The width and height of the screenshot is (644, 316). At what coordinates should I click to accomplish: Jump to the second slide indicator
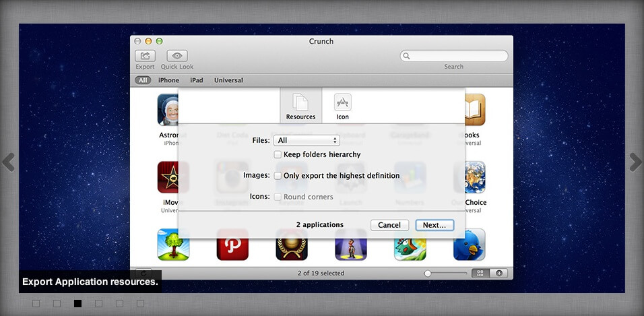pyautogui.click(x=57, y=304)
